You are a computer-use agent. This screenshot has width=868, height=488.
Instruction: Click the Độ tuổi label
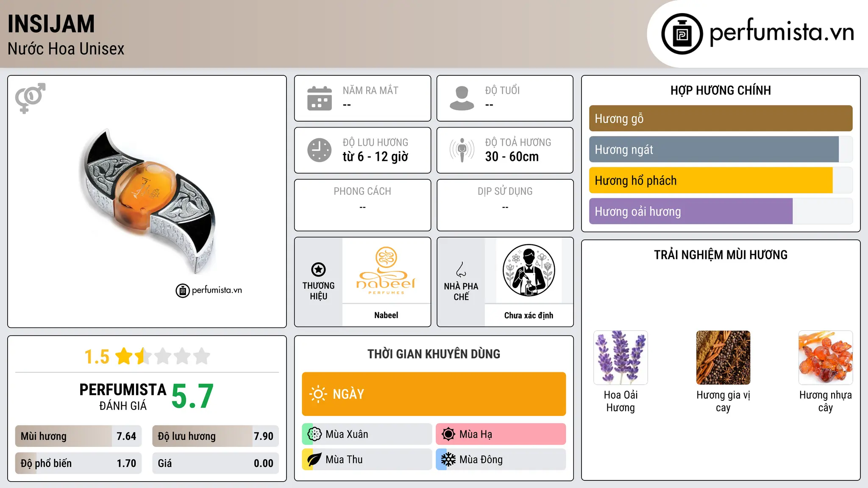pyautogui.click(x=502, y=91)
